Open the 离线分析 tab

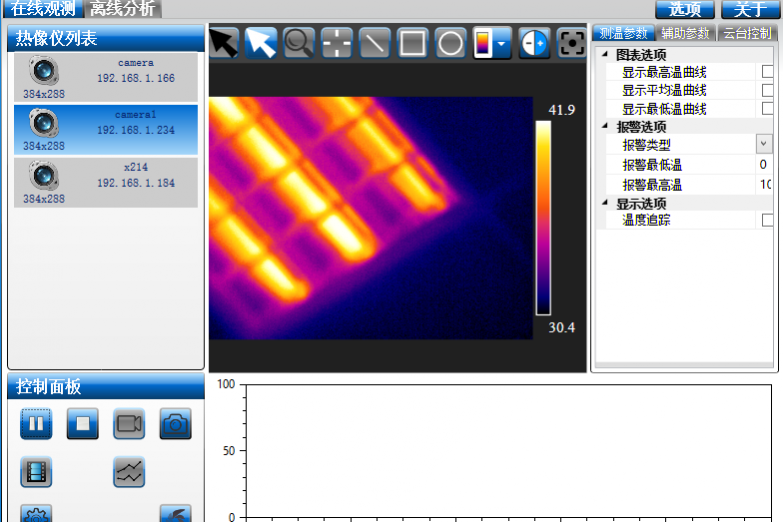(122, 9)
